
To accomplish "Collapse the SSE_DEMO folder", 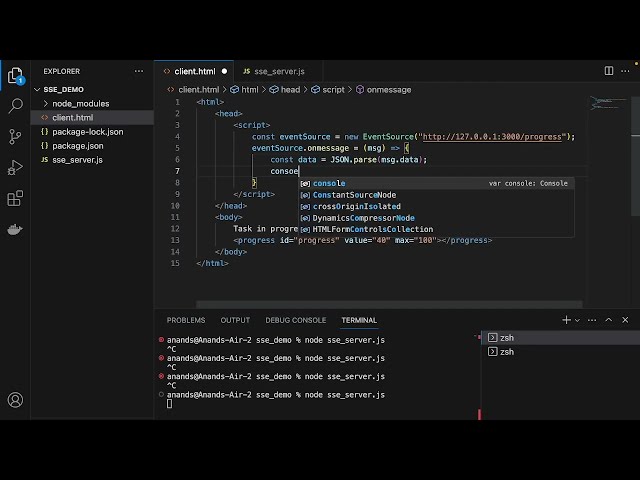I will pyautogui.click(x=64, y=89).
